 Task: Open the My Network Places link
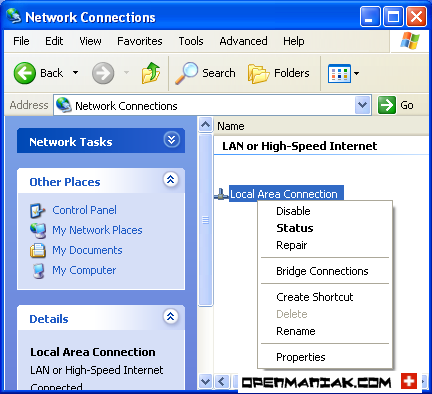(x=97, y=230)
